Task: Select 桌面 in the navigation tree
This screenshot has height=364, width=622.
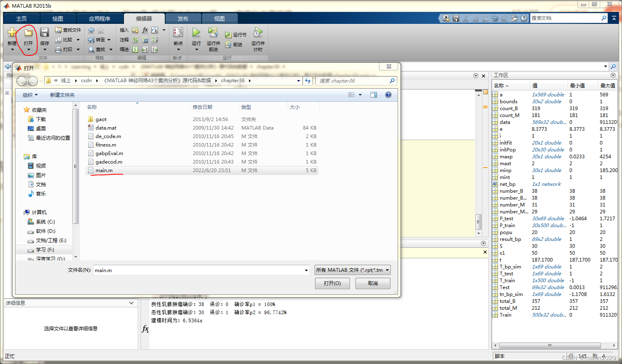Action: pyautogui.click(x=41, y=128)
